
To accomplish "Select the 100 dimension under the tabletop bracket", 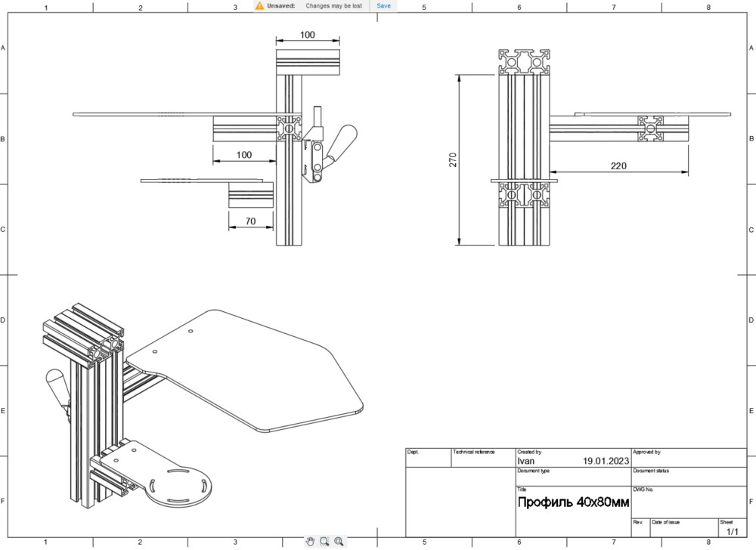I will [x=244, y=155].
